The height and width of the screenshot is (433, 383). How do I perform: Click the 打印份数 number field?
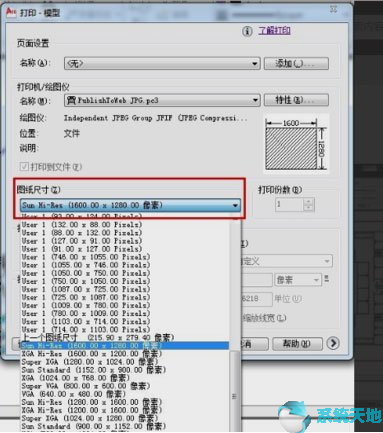click(x=289, y=204)
